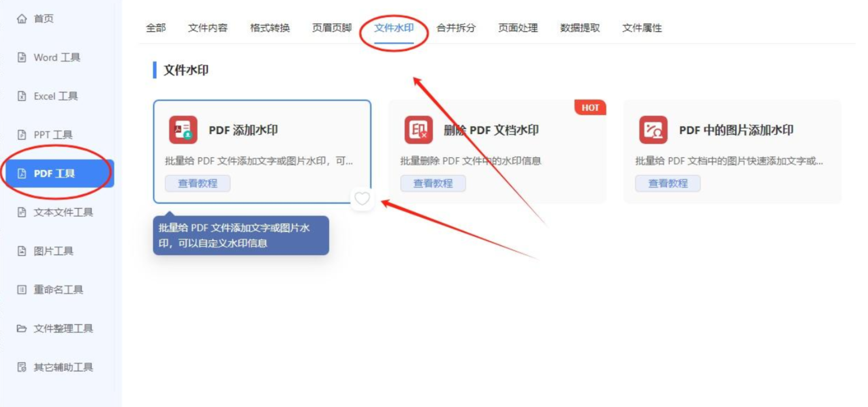Select 图片工具 in sidebar

(x=53, y=251)
